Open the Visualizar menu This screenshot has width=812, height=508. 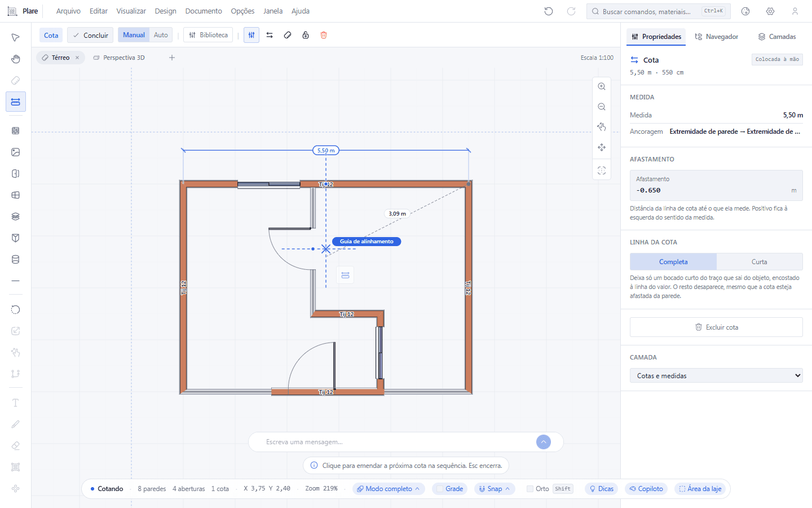131,11
